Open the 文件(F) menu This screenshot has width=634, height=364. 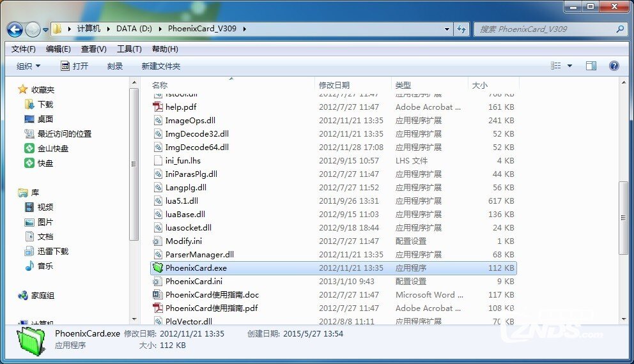[x=24, y=49]
